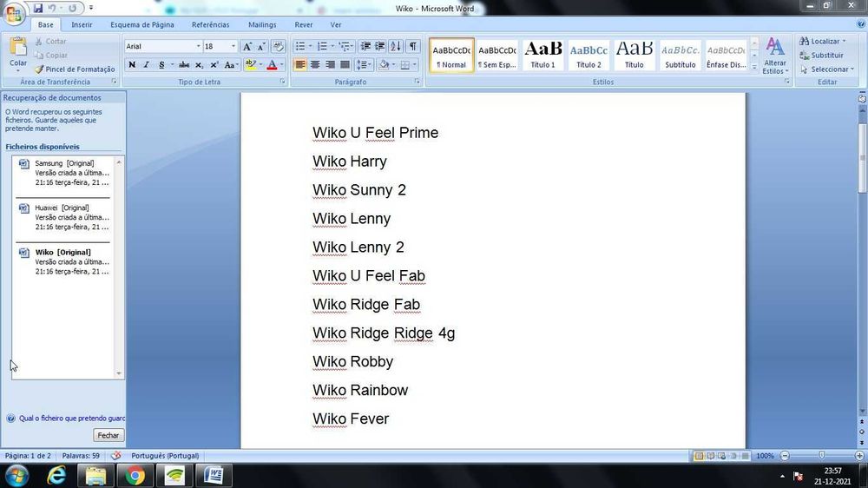Apply Subtítulo style
This screenshot has width=868, height=488.
click(681, 55)
